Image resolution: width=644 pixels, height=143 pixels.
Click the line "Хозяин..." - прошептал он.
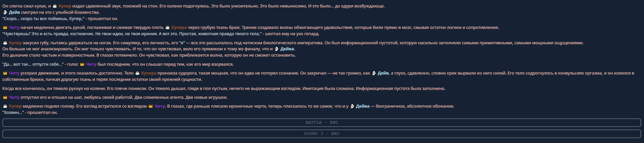(x=30, y=112)
